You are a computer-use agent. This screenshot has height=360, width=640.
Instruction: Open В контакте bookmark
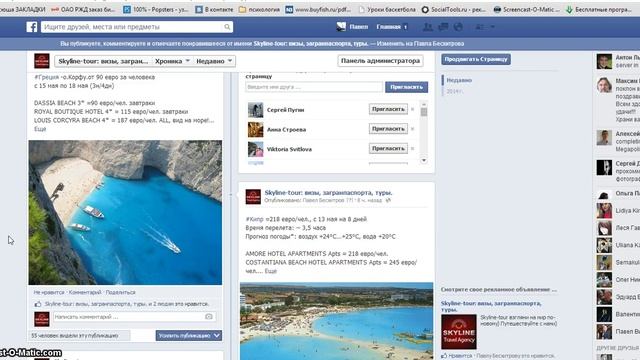214,9
